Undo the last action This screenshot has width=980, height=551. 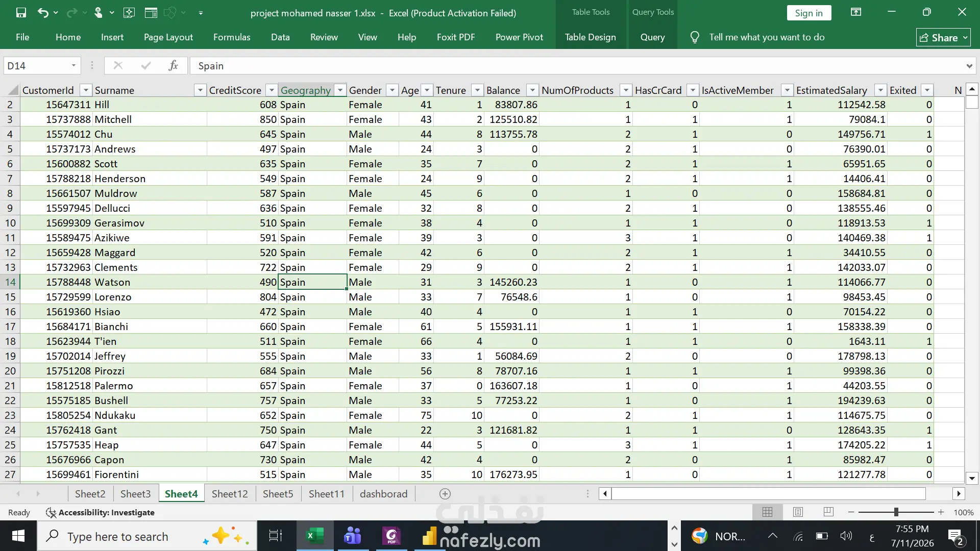click(x=43, y=13)
